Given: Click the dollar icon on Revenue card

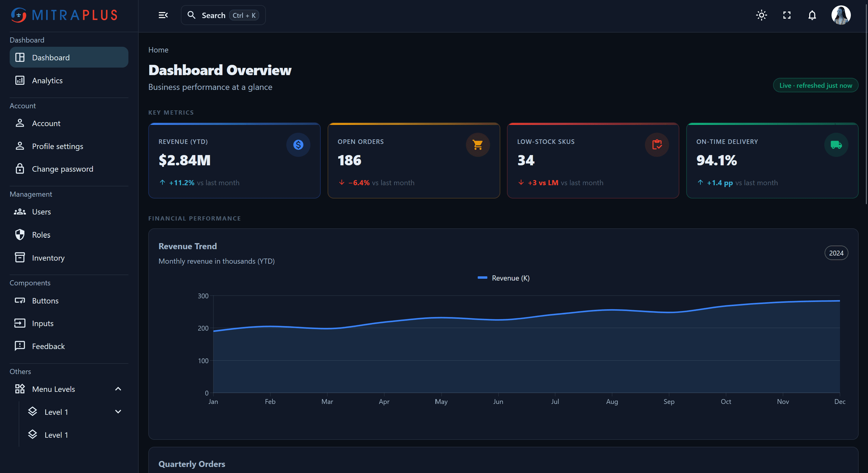Looking at the screenshot, I should tap(298, 145).
